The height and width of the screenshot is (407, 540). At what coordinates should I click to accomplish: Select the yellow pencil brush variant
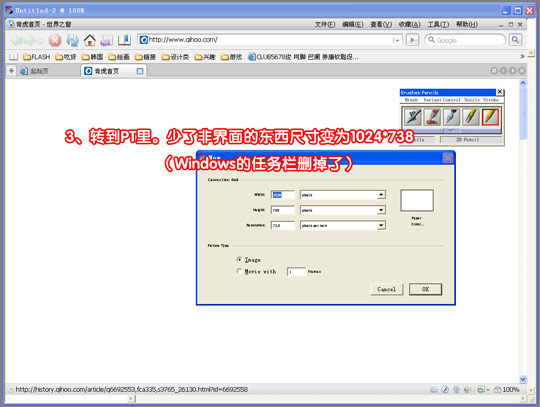pyautogui.click(x=490, y=117)
